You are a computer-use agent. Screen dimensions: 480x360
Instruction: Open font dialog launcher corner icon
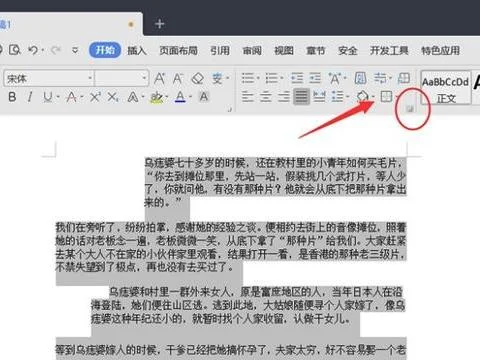pos(229,109)
